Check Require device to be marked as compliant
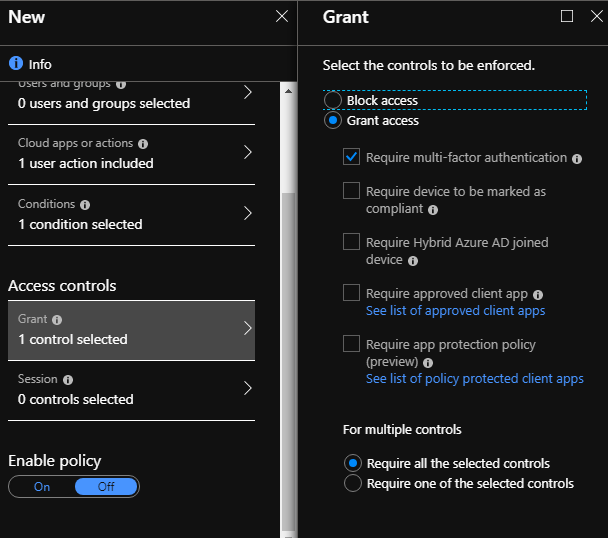The height and width of the screenshot is (538, 608). coord(351,190)
